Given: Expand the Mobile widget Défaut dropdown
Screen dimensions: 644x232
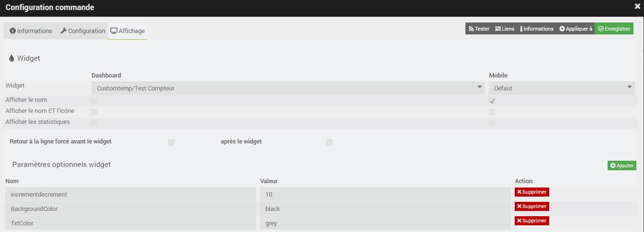Looking at the screenshot, I should click(x=562, y=88).
